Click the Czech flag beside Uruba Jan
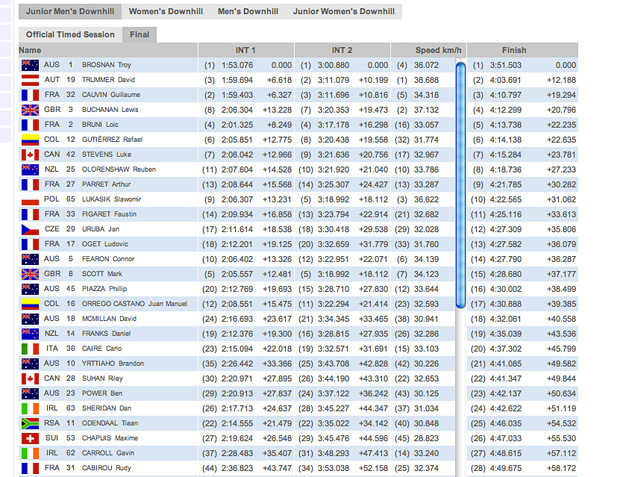Screen dimensions: 620x477 click(x=29, y=230)
